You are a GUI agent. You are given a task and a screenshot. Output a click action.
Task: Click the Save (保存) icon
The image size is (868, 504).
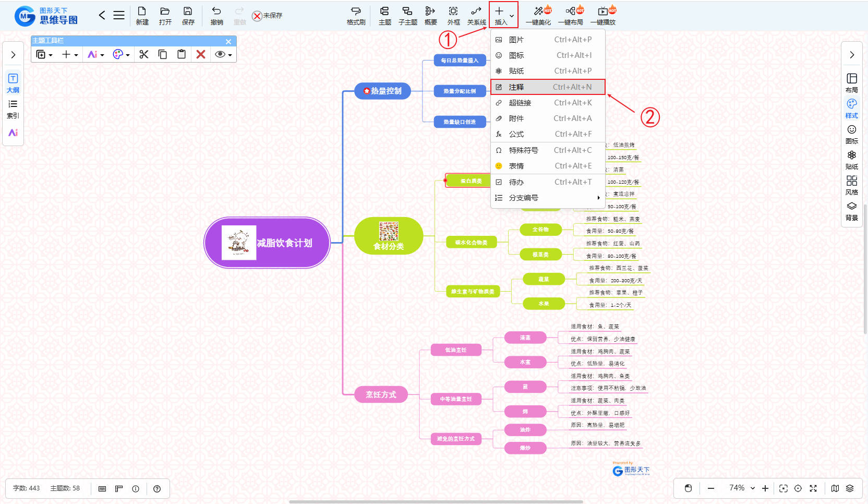(x=188, y=15)
